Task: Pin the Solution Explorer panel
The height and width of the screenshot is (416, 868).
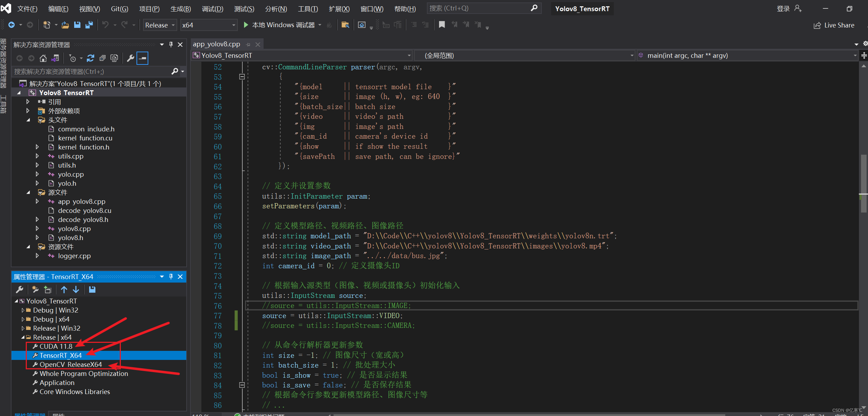Action: (x=171, y=44)
